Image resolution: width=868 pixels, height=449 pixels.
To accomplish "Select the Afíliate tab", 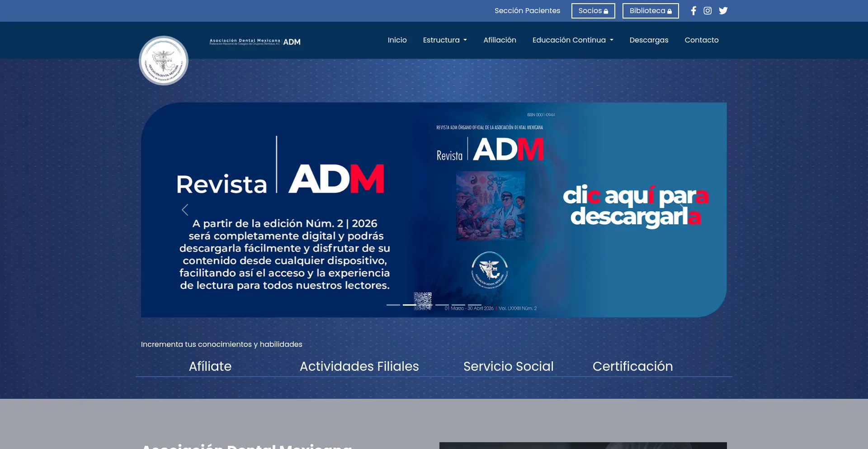I will click(210, 366).
